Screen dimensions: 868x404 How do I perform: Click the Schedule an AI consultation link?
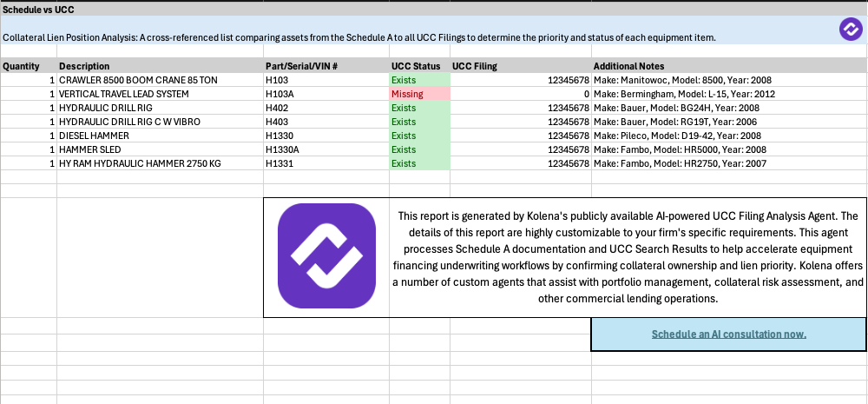[728, 334]
